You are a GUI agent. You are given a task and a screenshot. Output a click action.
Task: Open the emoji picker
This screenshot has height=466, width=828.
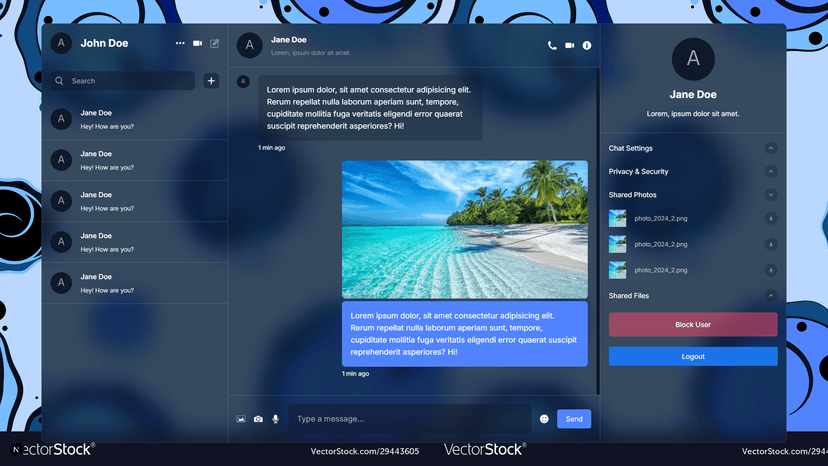coord(544,419)
